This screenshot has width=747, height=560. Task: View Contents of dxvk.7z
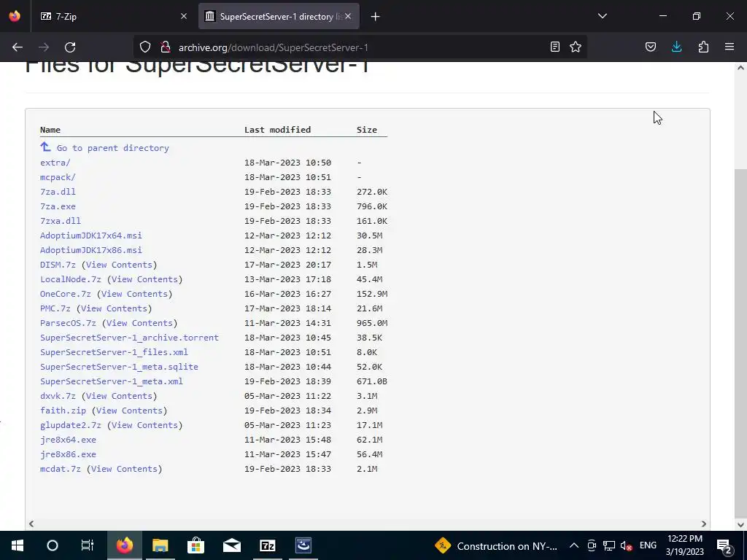[x=119, y=396]
